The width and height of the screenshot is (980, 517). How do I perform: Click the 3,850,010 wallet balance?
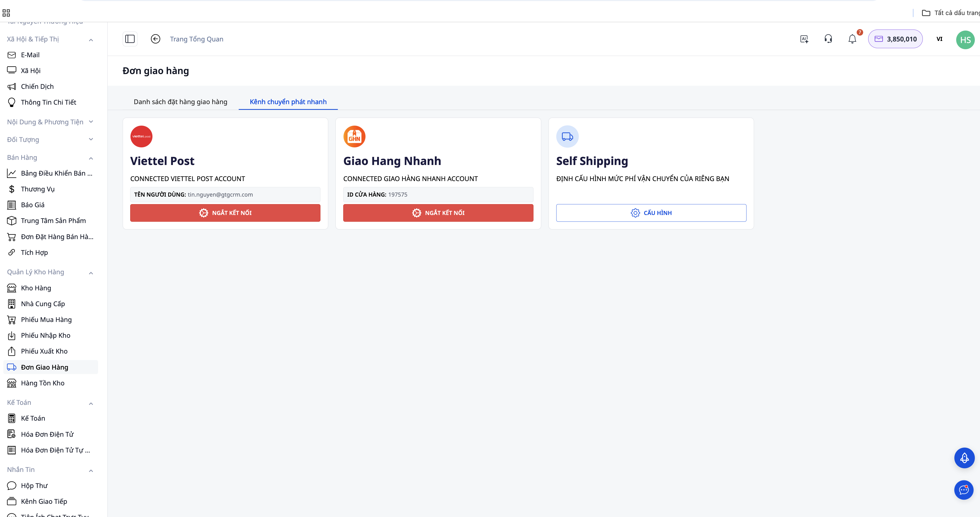coord(895,39)
